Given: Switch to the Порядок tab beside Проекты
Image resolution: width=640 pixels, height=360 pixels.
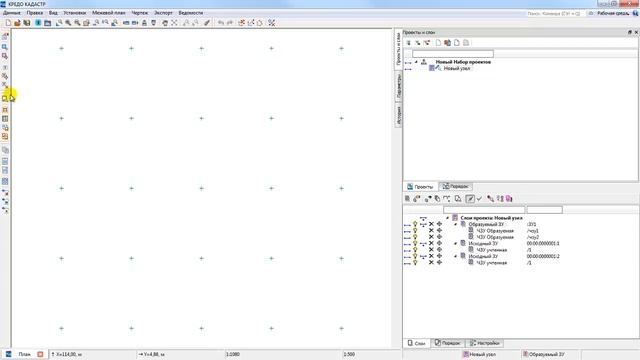Looking at the screenshot, I should point(456,187).
